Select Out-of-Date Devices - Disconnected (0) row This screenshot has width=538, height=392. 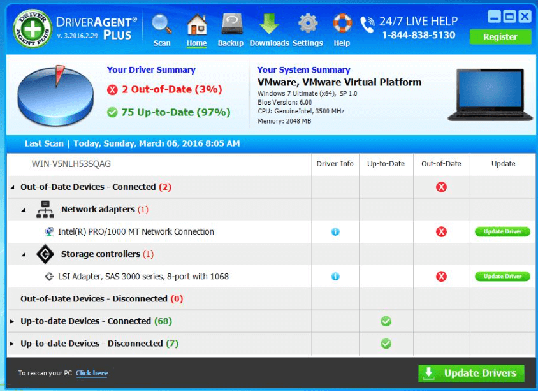(x=272, y=299)
